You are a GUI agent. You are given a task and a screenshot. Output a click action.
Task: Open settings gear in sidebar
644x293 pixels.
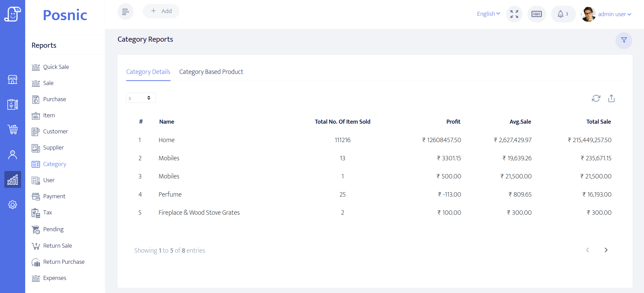coord(12,205)
